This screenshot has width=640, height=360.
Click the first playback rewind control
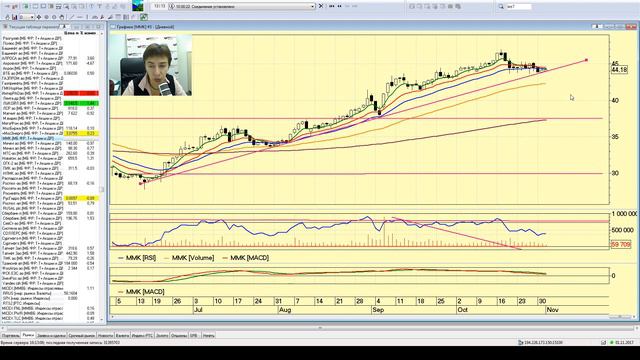click(x=331, y=6)
